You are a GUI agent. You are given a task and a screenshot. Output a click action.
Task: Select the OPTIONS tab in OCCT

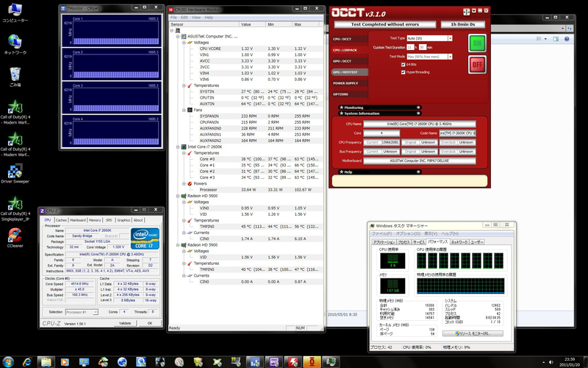pos(350,94)
